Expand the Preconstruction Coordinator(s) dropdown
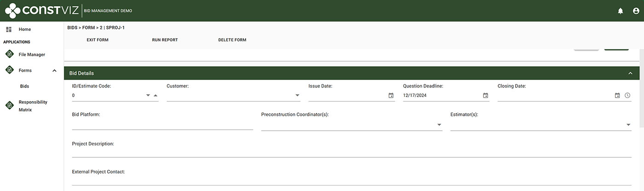 439,125
